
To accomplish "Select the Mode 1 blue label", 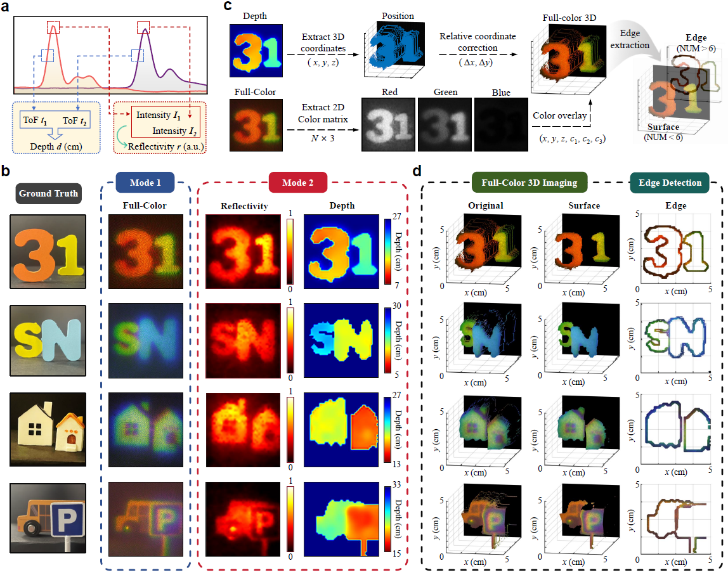I will (145, 183).
